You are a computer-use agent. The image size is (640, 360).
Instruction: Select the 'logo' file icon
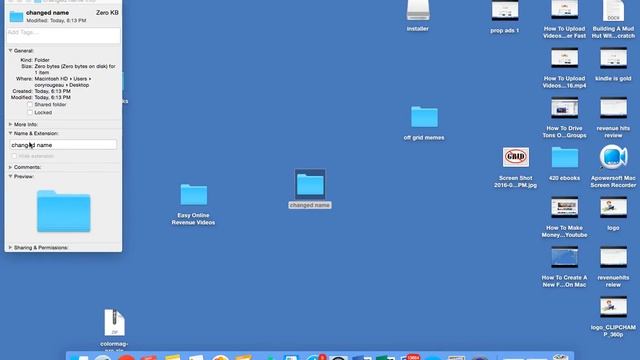pyautogui.click(x=613, y=207)
